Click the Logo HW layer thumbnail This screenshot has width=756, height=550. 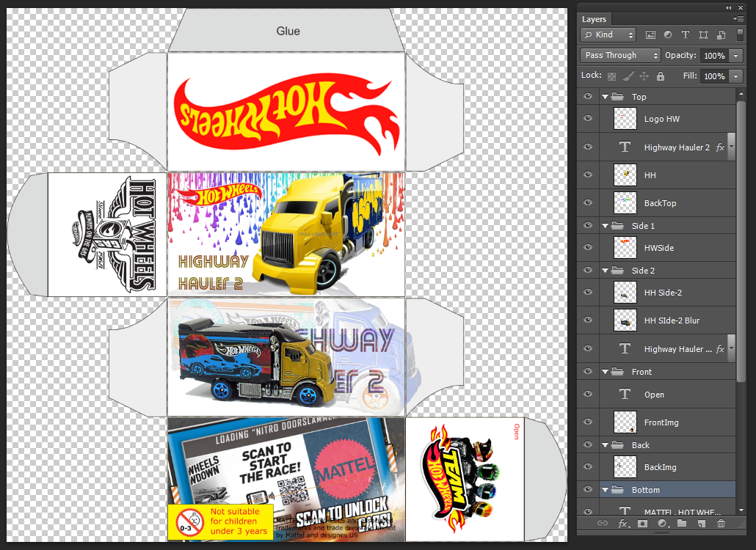(x=625, y=119)
